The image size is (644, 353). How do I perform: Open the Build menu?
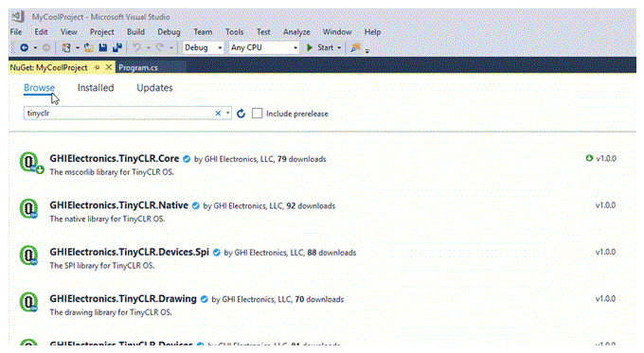click(x=135, y=32)
